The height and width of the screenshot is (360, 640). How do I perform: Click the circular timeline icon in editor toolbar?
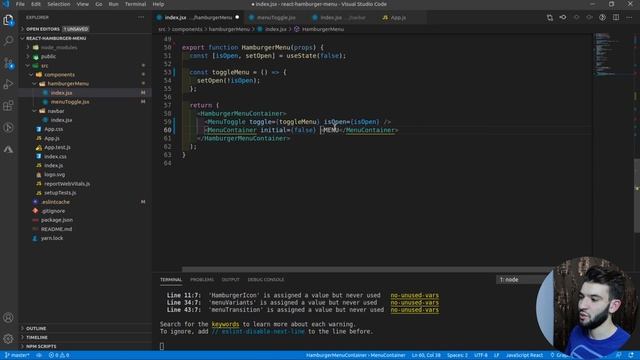point(602,18)
